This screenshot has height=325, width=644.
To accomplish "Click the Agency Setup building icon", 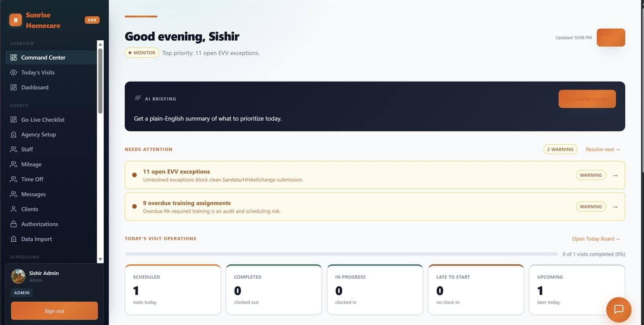I will click(x=13, y=134).
